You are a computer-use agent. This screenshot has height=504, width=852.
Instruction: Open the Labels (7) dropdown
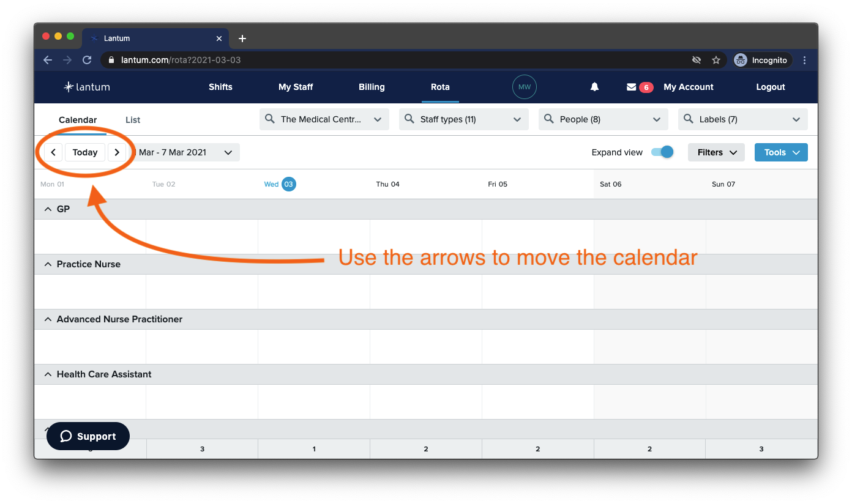click(x=743, y=119)
